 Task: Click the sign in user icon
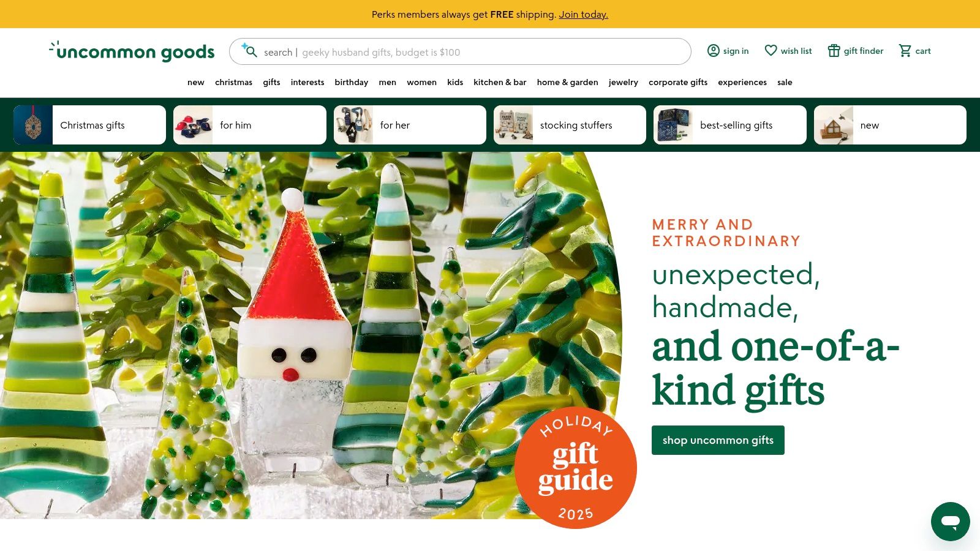713,51
